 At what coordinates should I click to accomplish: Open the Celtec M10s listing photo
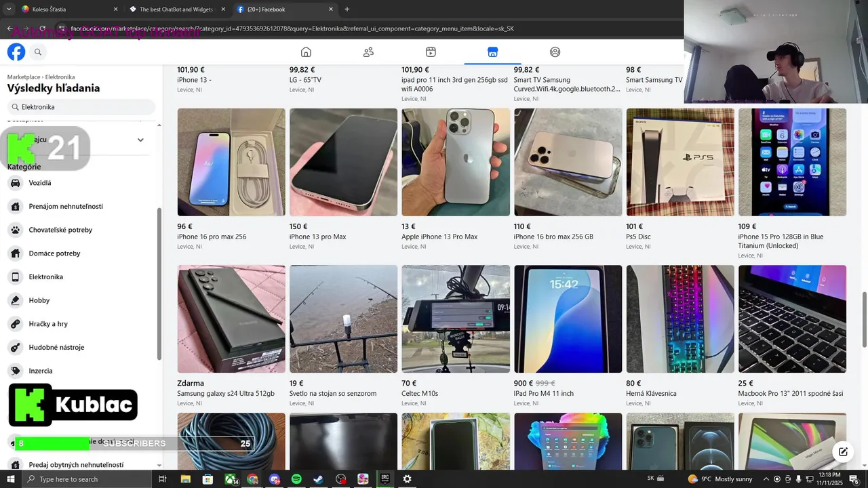[456, 319]
